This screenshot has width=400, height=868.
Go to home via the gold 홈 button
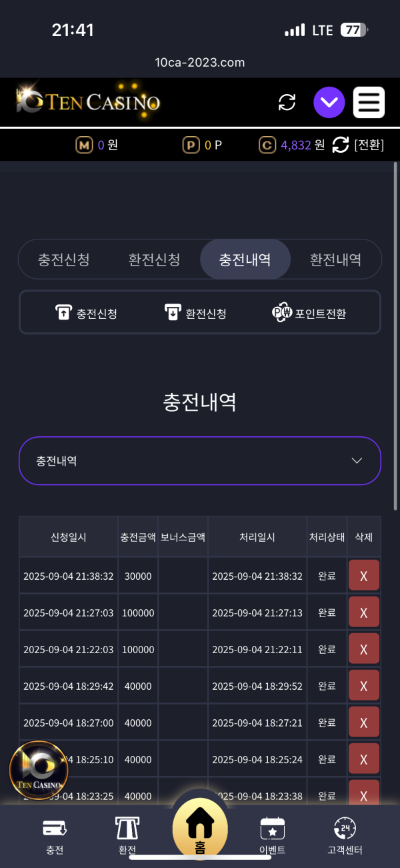pyautogui.click(x=200, y=827)
